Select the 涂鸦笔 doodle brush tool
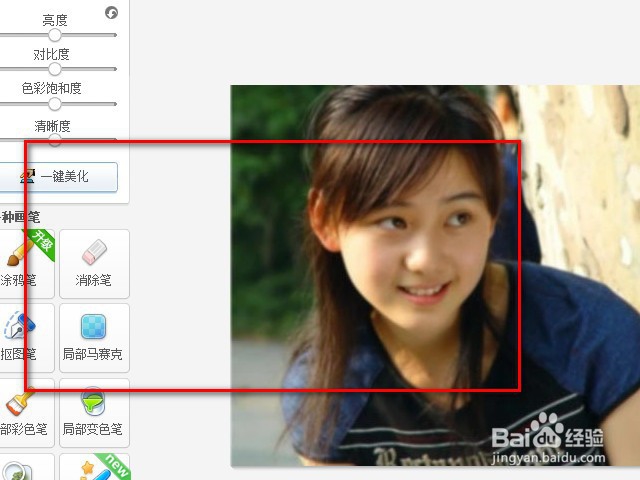The height and width of the screenshot is (480, 640). (x=27, y=264)
